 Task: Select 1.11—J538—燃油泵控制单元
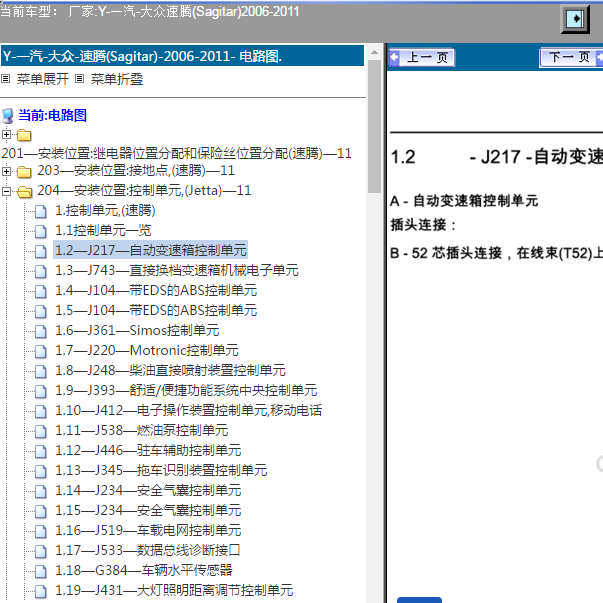click(x=142, y=430)
